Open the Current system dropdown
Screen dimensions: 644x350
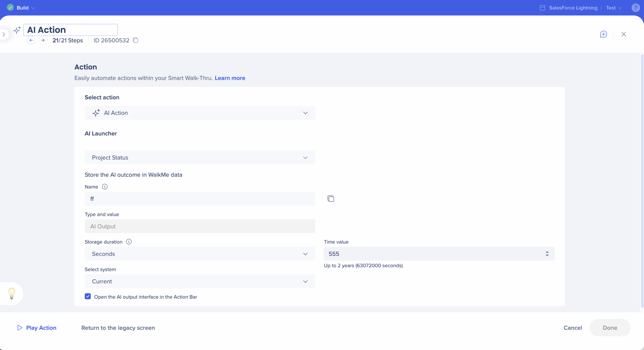(200, 281)
